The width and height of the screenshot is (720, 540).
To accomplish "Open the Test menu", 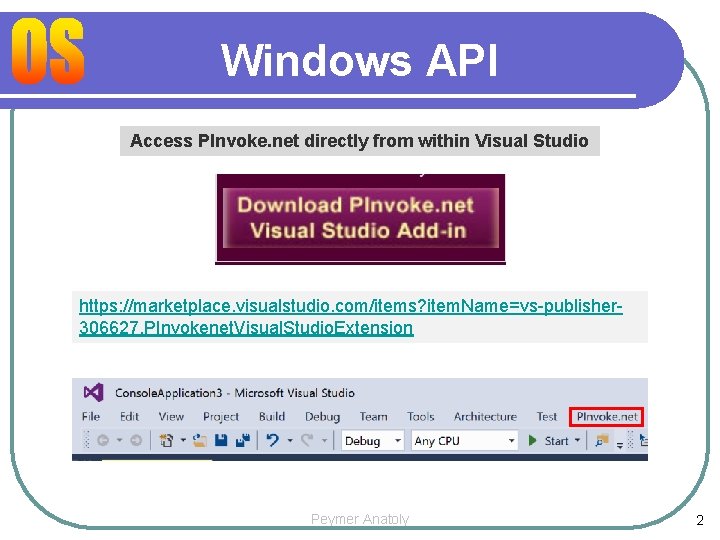I will pyautogui.click(x=546, y=416).
